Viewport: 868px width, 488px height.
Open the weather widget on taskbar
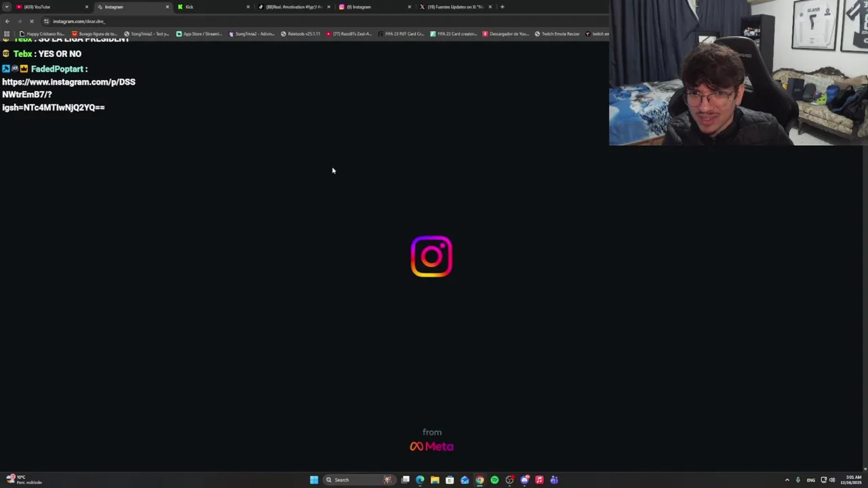click(x=24, y=480)
